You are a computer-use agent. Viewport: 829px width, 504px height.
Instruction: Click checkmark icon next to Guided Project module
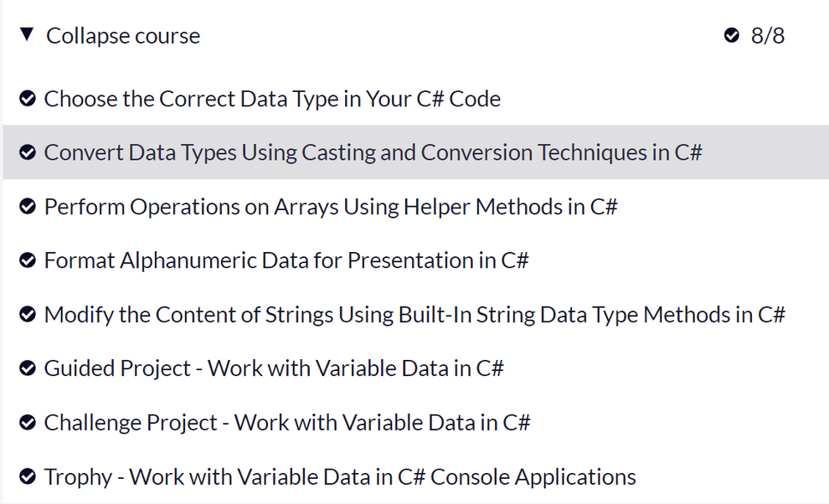click(x=27, y=369)
